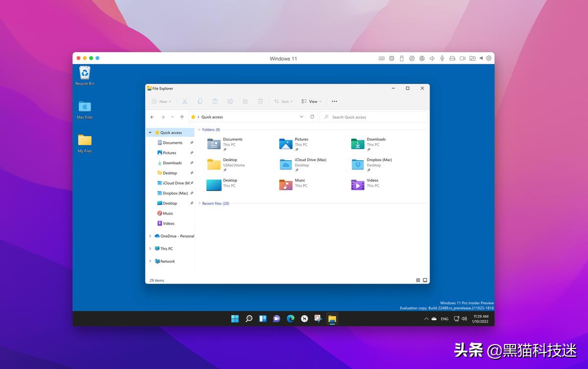The width and height of the screenshot is (588, 369).
Task: Unpin Documents using its pin icon
Action: click(192, 142)
